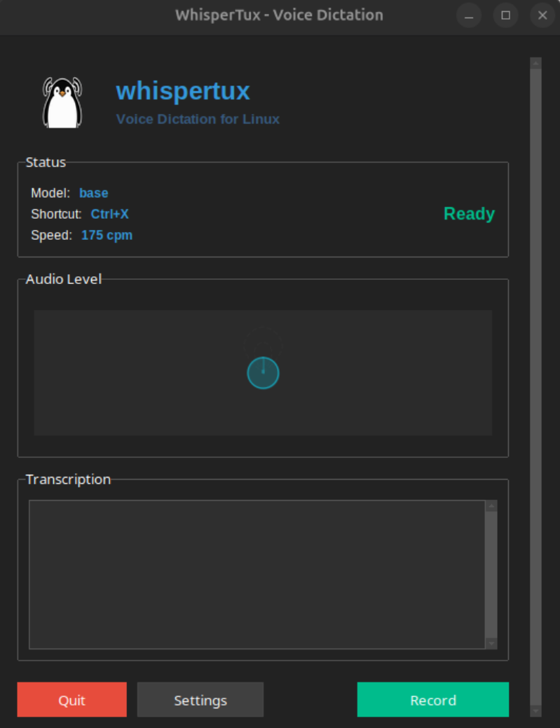Click the green Ready status text
560x728 pixels.
[469, 214]
